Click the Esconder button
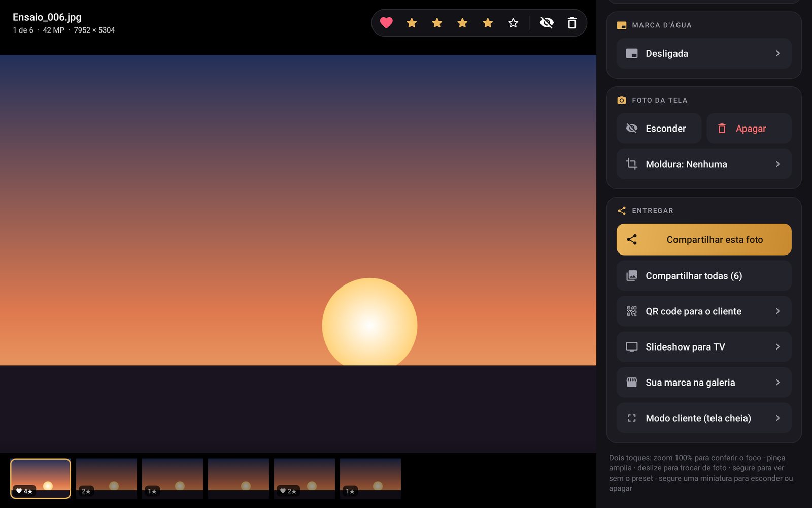This screenshot has height=508, width=812. point(659,129)
